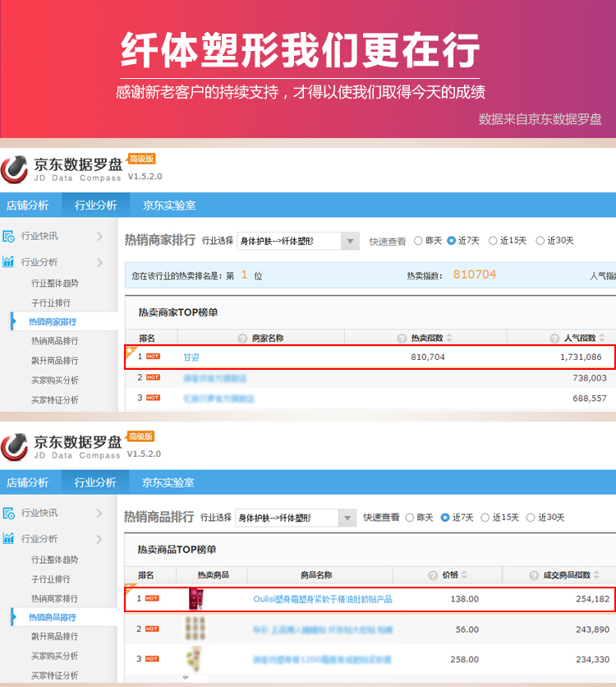Click the 身体护肤-->纤体塑形 combo box on merchant page
The width and height of the screenshot is (616, 687).
coord(298,241)
